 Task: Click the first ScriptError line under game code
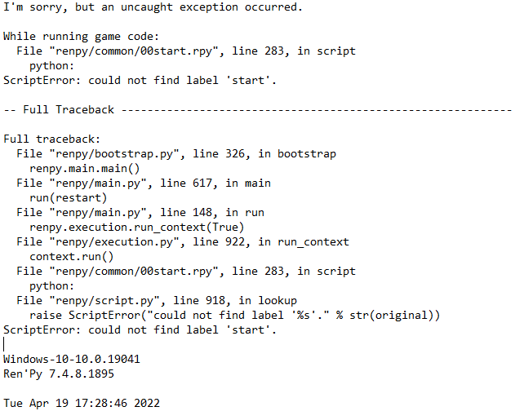click(140, 81)
